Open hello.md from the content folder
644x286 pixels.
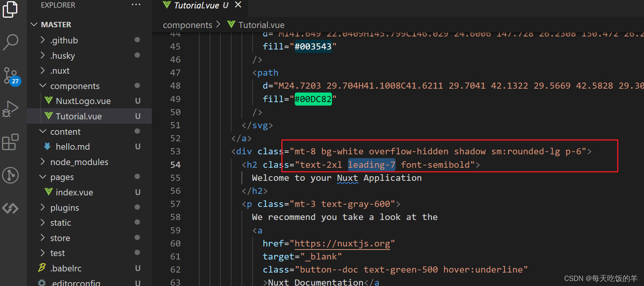pyautogui.click(x=73, y=147)
